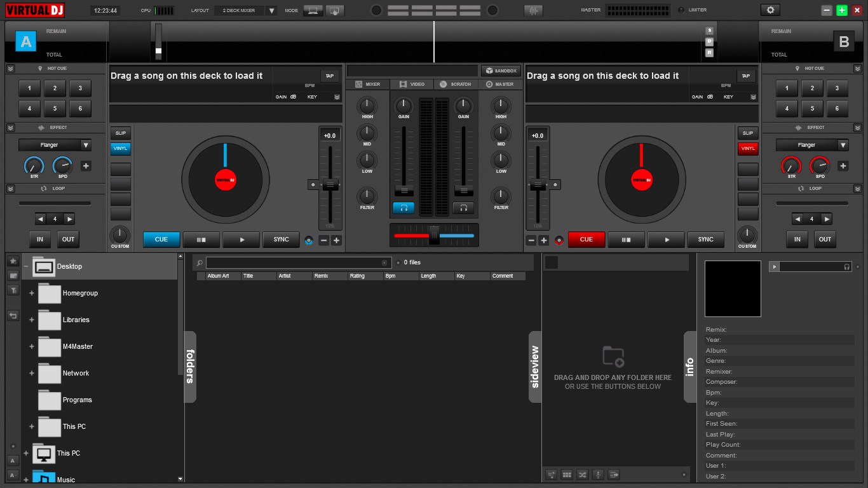868x488 pixels.
Task: Toggle SLIP mode on deck A
Action: (x=120, y=133)
